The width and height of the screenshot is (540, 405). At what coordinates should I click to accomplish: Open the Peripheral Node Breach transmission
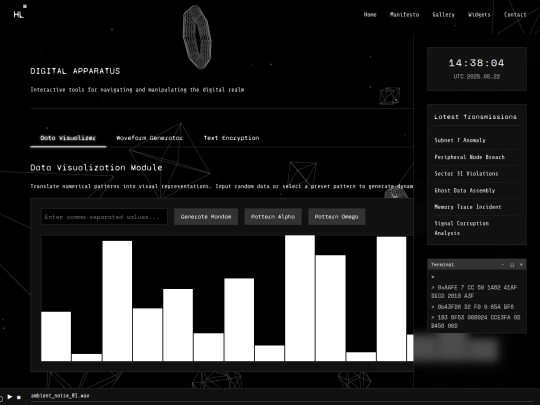pyautogui.click(x=469, y=157)
